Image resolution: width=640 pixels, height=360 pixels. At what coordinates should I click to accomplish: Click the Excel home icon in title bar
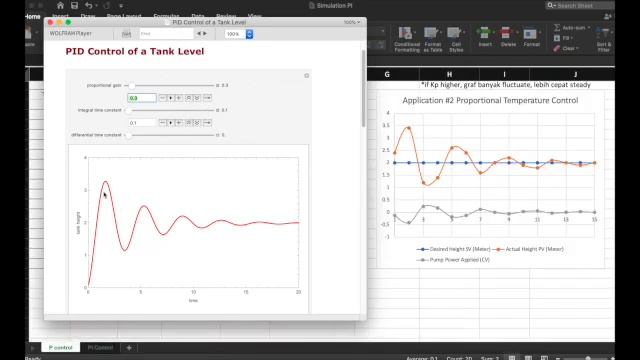(x=60, y=5)
